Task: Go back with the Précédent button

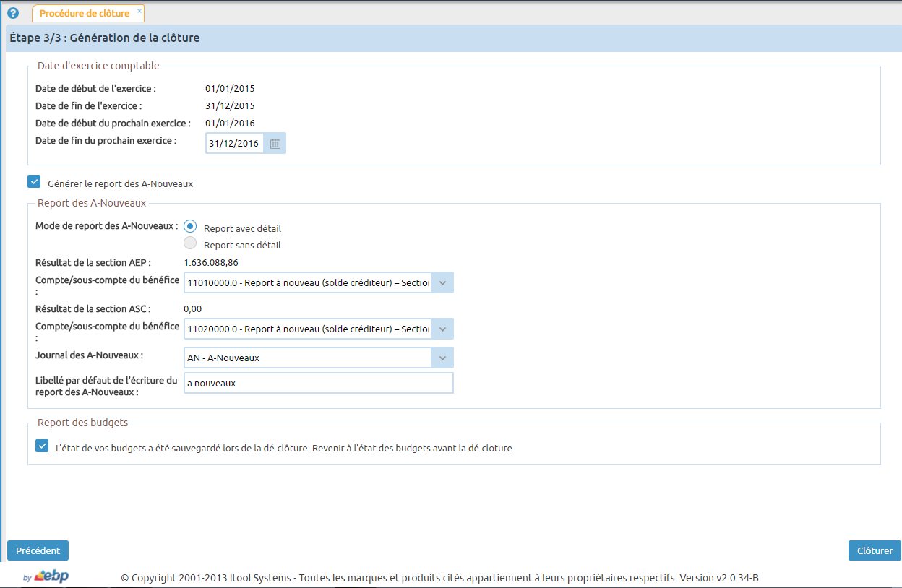Action: [x=38, y=550]
